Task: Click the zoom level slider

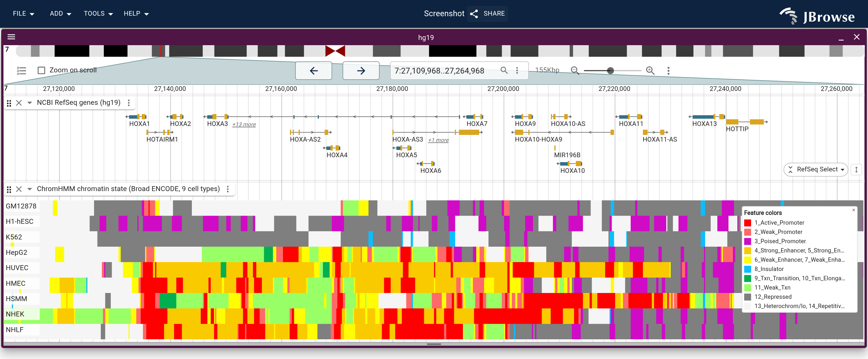Action: tap(612, 70)
